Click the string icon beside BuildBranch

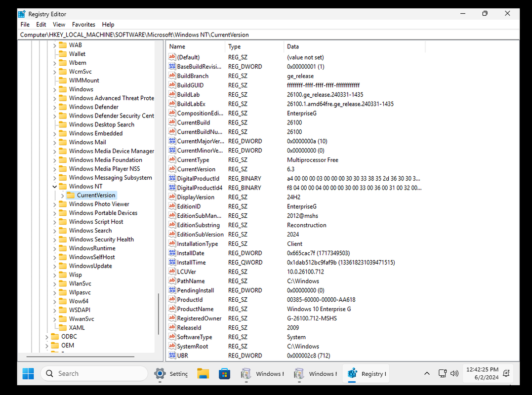(172, 76)
